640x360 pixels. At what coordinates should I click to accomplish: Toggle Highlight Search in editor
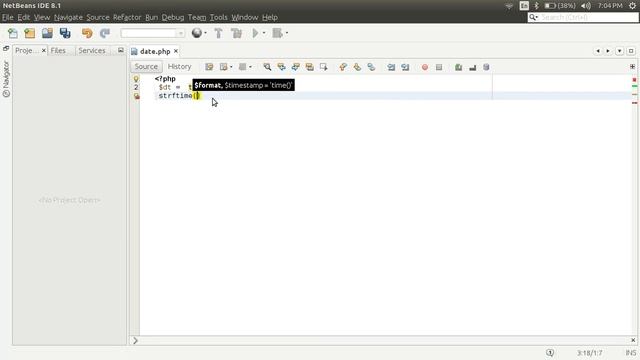coord(310,67)
